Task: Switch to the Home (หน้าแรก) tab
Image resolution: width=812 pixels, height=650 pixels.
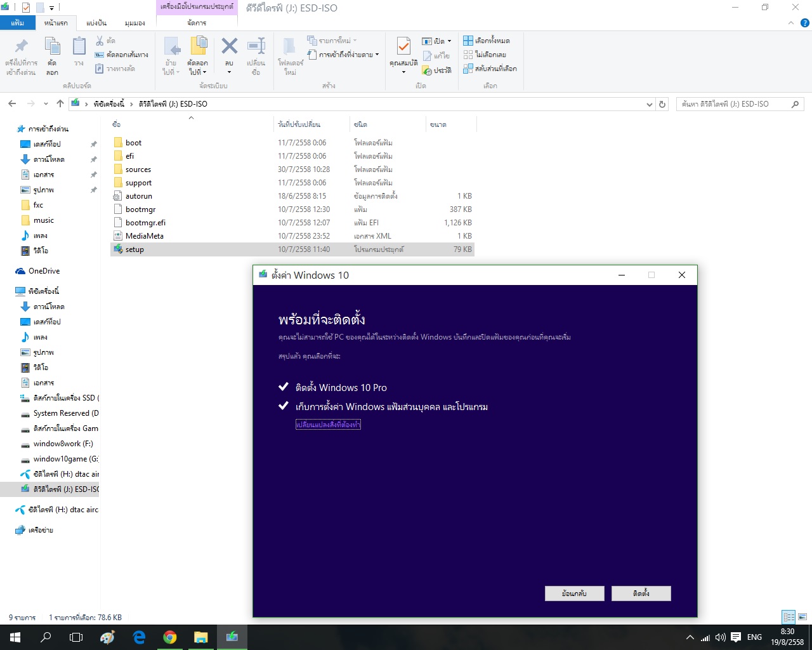Action: (x=56, y=23)
